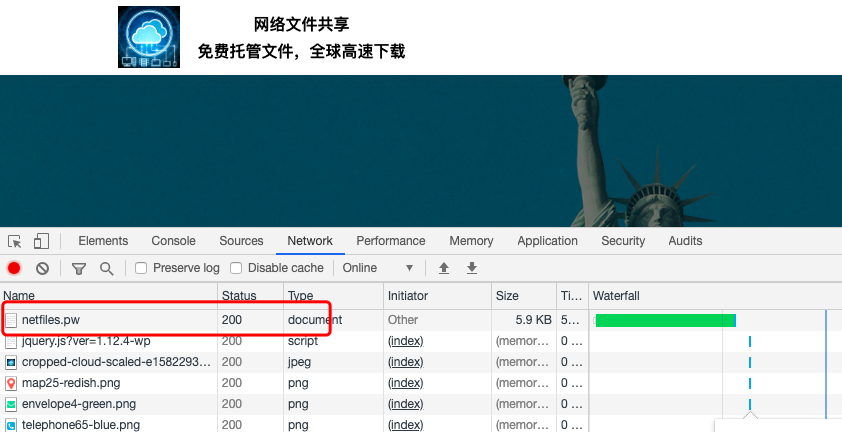
Task: Click the green waterfall bar for netfiles.pw
Action: [665, 320]
